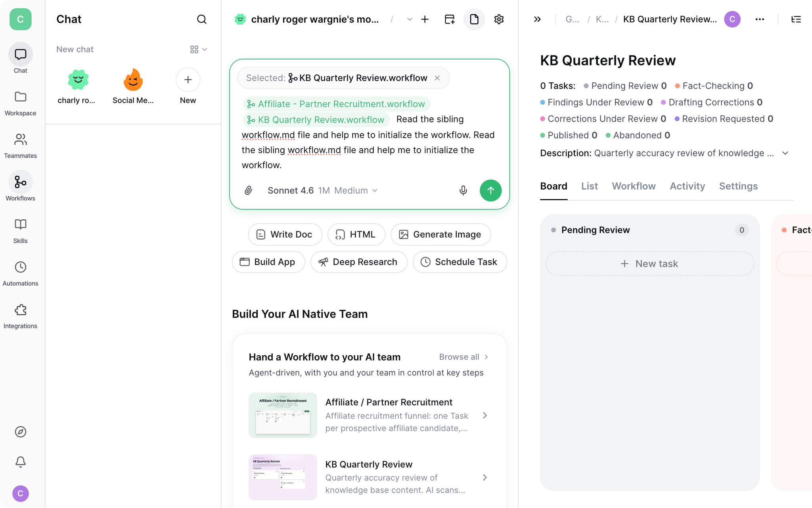Screen dimensions: 812x508
Task: Click the Pending Review column header
Action: [649, 230]
